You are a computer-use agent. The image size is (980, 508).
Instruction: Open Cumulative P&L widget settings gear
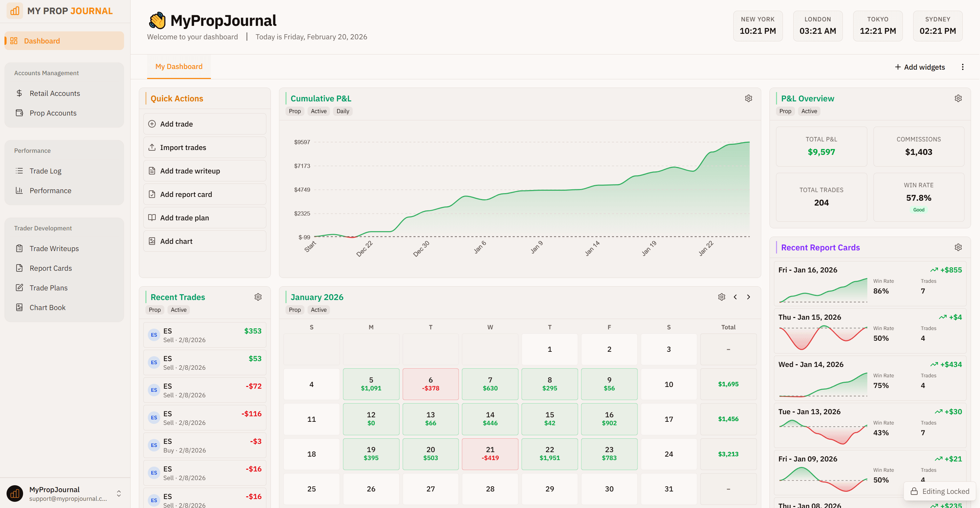coord(748,99)
